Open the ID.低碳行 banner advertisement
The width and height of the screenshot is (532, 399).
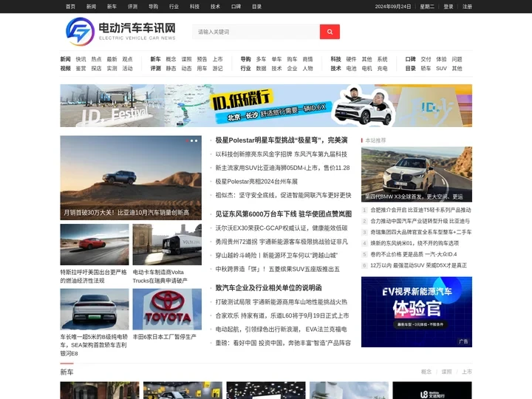tap(266, 106)
